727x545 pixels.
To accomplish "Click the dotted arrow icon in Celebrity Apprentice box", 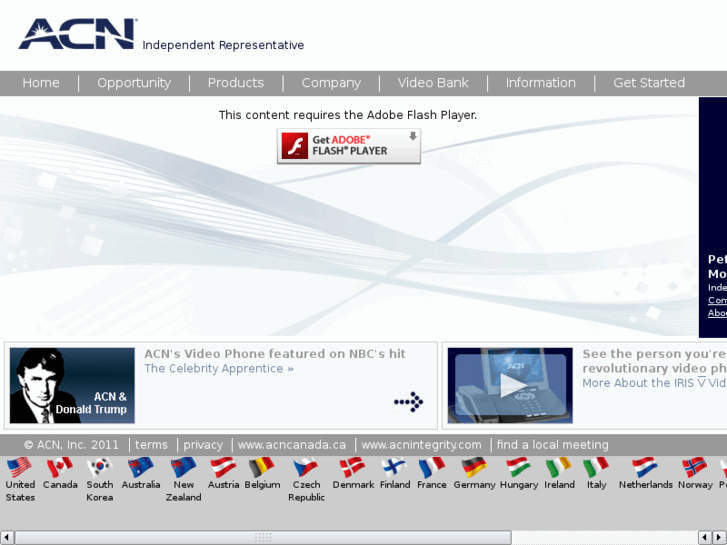I will coord(408,402).
